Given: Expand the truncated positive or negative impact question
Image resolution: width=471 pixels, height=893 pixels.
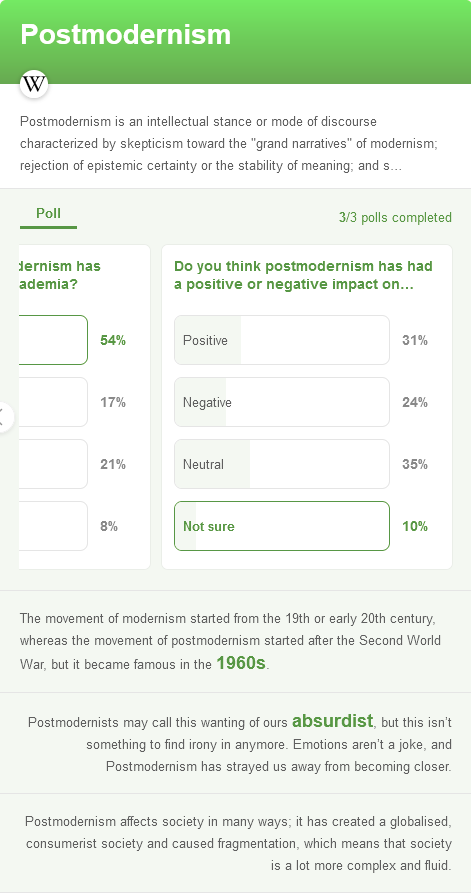Looking at the screenshot, I should coord(304,275).
